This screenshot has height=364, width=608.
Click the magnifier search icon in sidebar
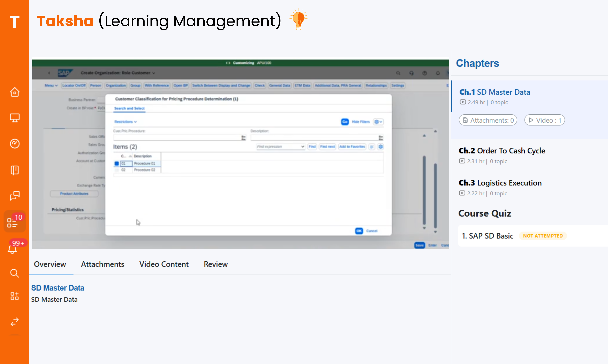click(x=14, y=273)
